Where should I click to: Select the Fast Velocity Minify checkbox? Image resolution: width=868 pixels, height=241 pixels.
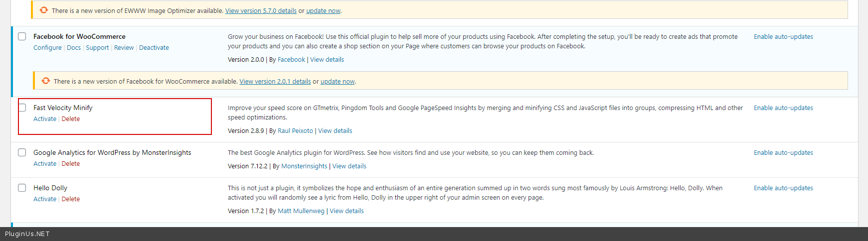[22, 108]
